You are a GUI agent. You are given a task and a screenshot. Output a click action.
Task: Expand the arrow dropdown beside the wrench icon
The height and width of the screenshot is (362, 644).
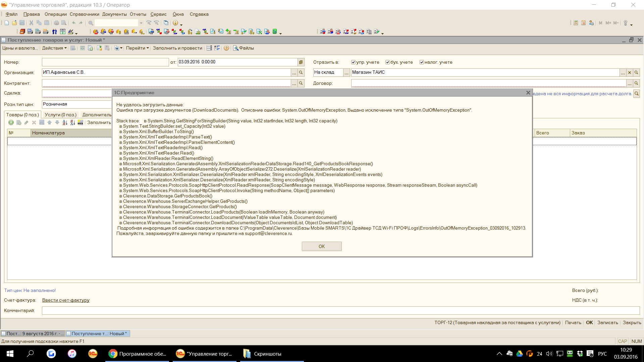click(631, 24)
